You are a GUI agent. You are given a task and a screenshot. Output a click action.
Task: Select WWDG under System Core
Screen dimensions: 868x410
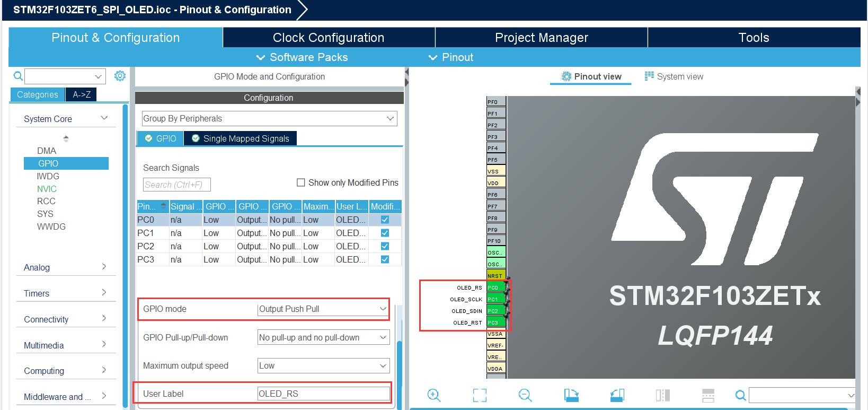click(51, 226)
